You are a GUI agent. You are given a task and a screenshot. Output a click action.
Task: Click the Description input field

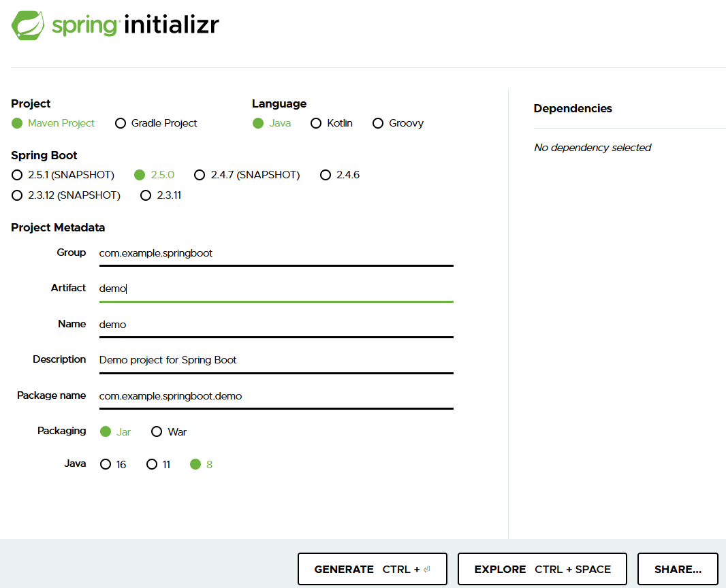[276, 360]
